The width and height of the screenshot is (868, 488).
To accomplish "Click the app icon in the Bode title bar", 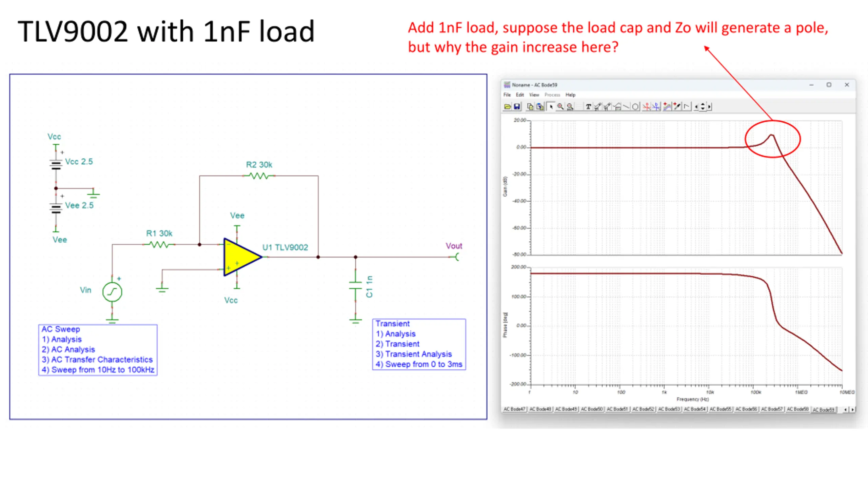I will tap(507, 85).
